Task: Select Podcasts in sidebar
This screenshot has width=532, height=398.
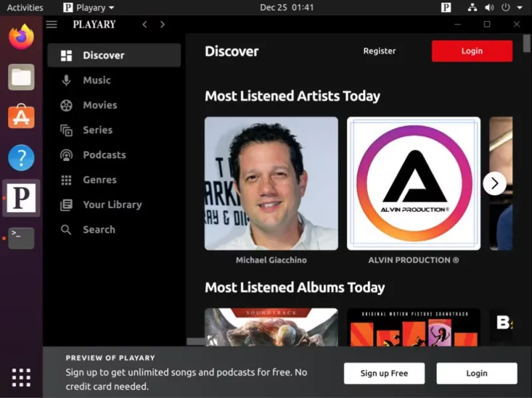Action: [x=114, y=155]
